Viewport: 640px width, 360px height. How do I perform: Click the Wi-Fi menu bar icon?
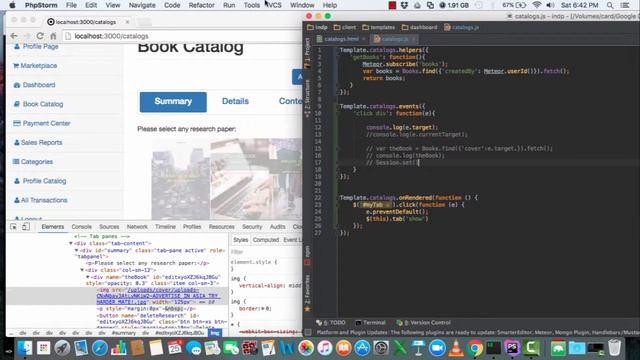pos(537,5)
